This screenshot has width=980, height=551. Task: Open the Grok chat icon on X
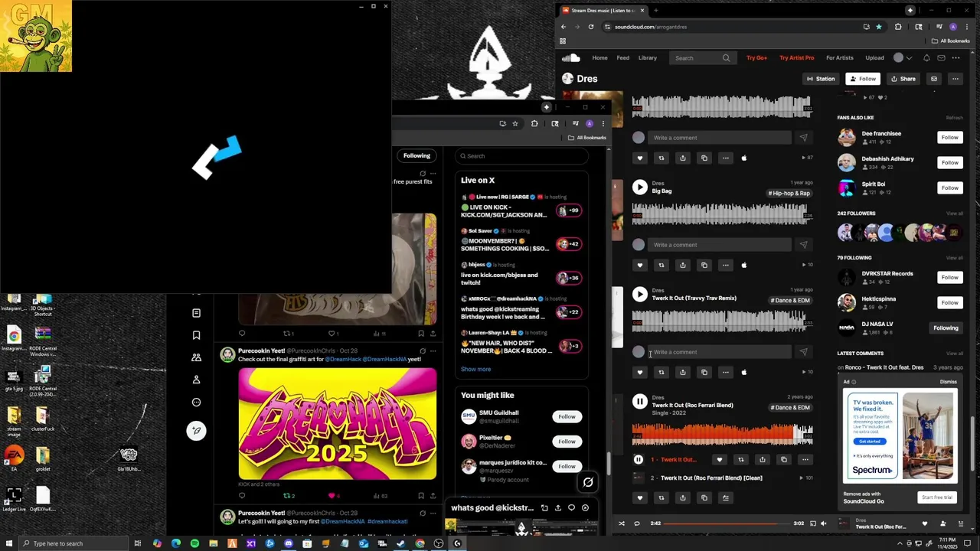coord(588,482)
